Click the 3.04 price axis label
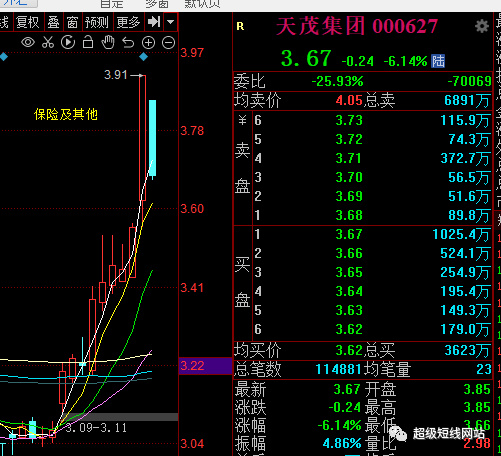Image resolution: width=501 pixels, height=456 pixels. click(192, 444)
